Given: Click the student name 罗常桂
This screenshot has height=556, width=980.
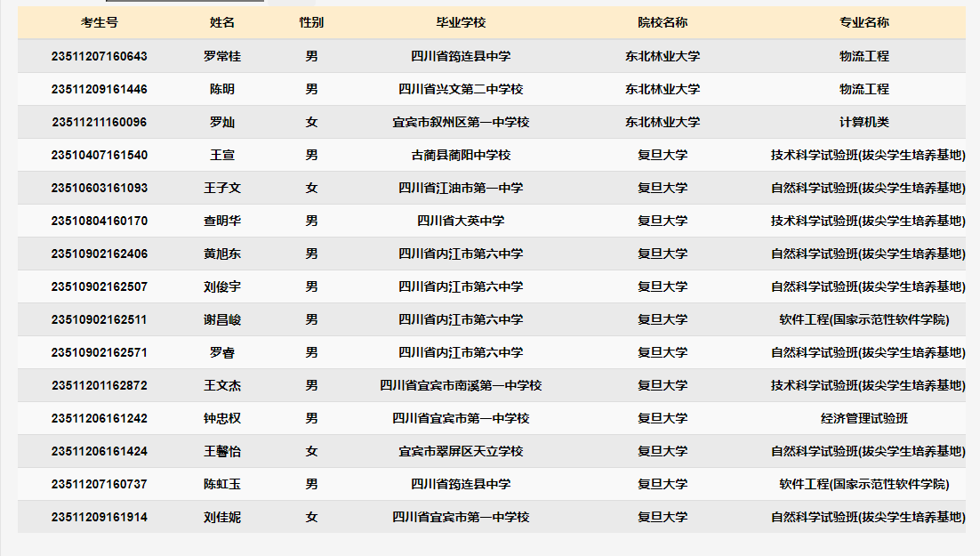Looking at the screenshot, I should pos(221,56).
